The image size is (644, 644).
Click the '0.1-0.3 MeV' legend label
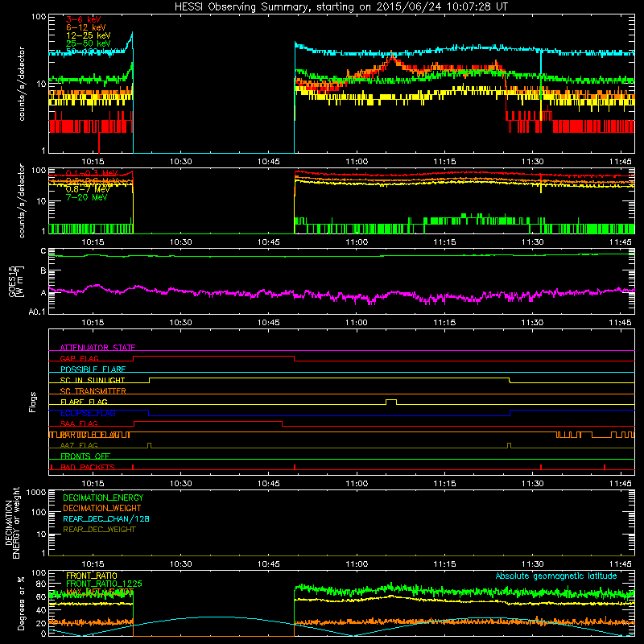(92, 173)
